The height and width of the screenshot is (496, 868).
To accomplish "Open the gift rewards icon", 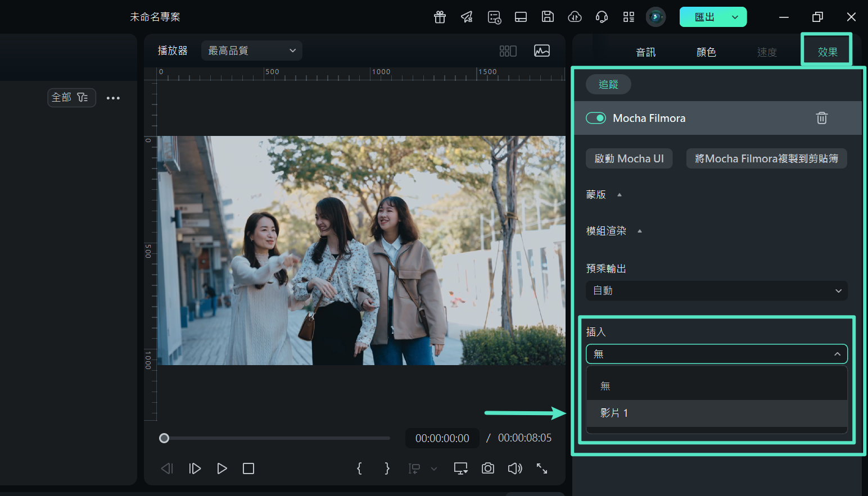I will tap(440, 17).
